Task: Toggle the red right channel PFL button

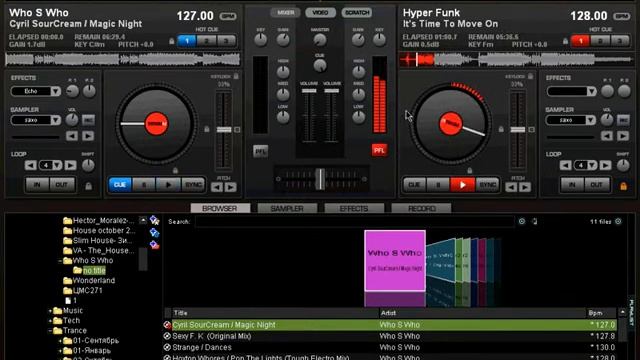Action: tap(379, 151)
